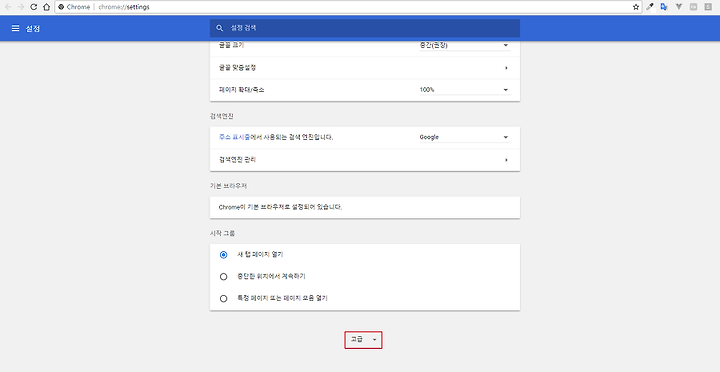Click the 설정 title in the blue header
The height and width of the screenshot is (372, 720).
(x=33, y=28)
